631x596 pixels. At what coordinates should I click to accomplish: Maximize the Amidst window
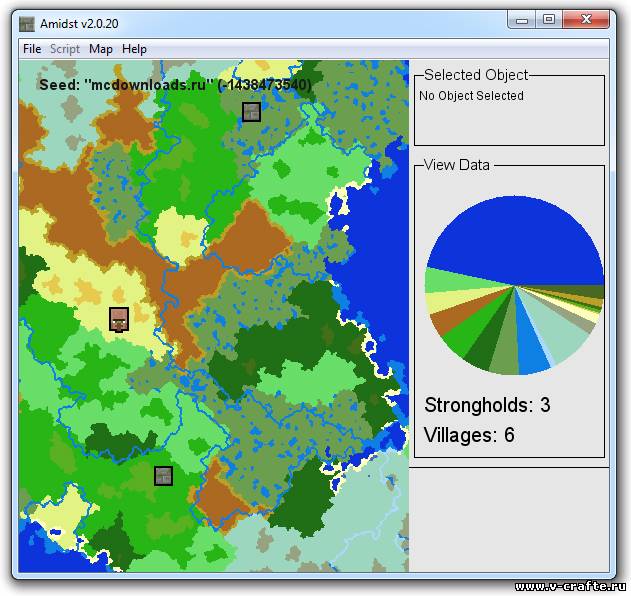coord(548,19)
